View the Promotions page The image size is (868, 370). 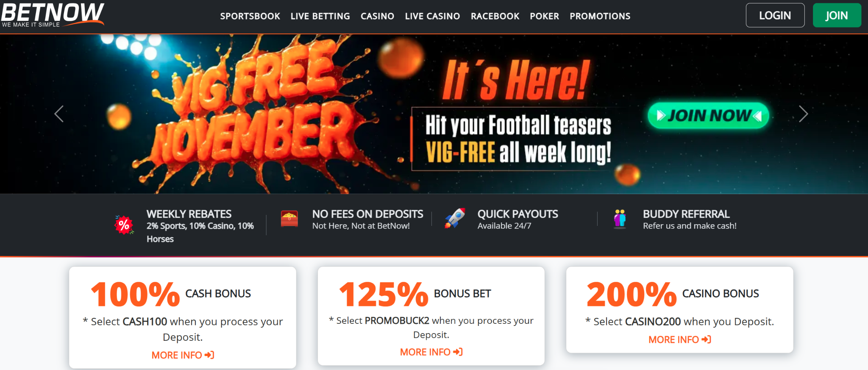click(600, 16)
